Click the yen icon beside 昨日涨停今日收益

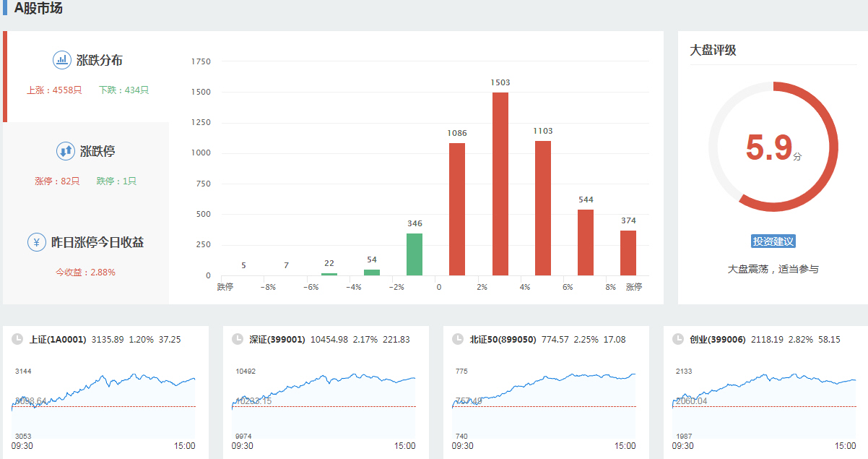(x=37, y=242)
